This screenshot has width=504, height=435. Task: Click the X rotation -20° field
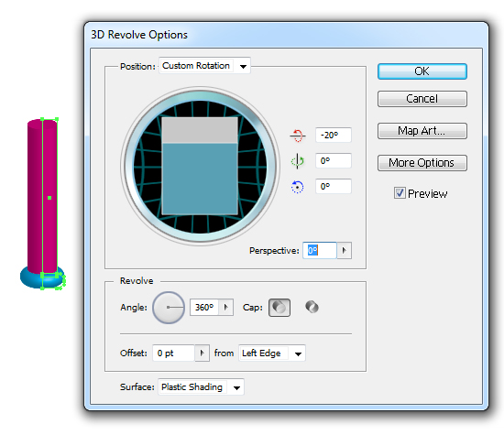click(x=334, y=135)
